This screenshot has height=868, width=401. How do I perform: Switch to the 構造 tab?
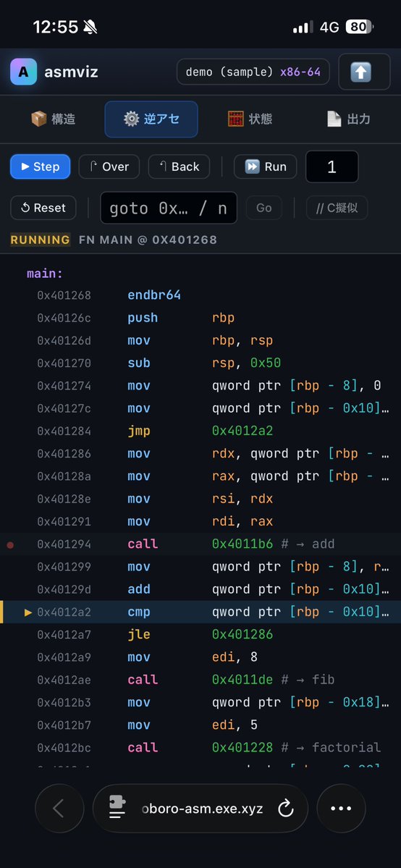point(53,119)
